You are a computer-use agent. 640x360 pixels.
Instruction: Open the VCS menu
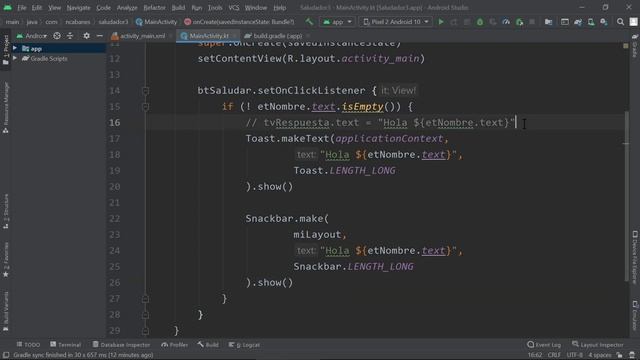tap(234, 7)
